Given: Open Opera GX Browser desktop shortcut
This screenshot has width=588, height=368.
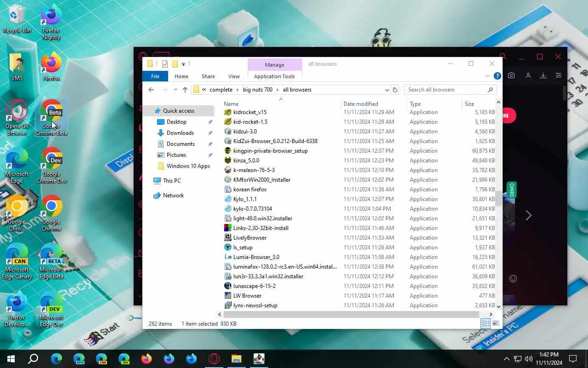Looking at the screenshot, I should 17,117.
